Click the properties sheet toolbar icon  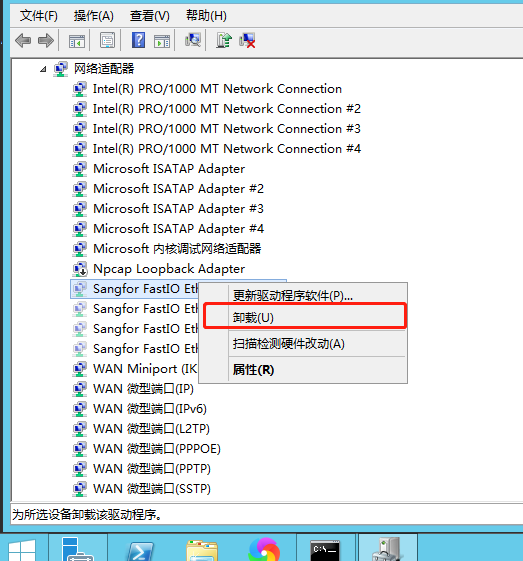pyautogui.click(x=107, y=40)
